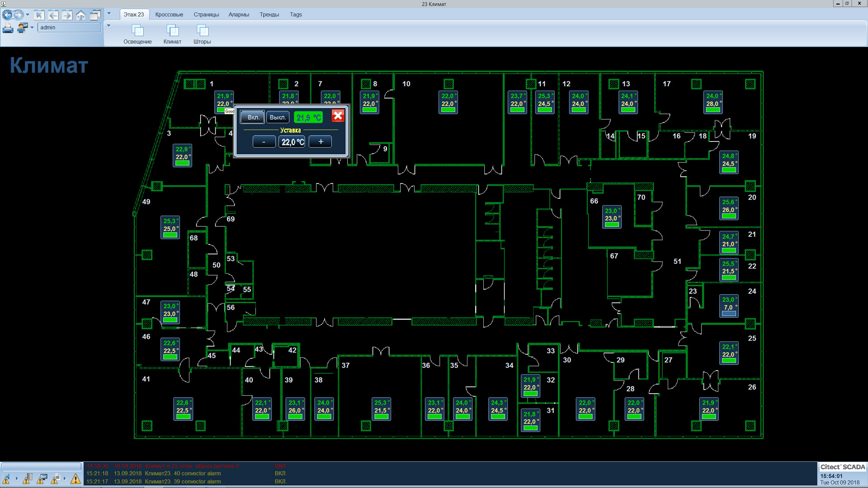868x488 pixels.
Task: Turn on climate with Вкл. button
Action: click(x=253, y=117)
